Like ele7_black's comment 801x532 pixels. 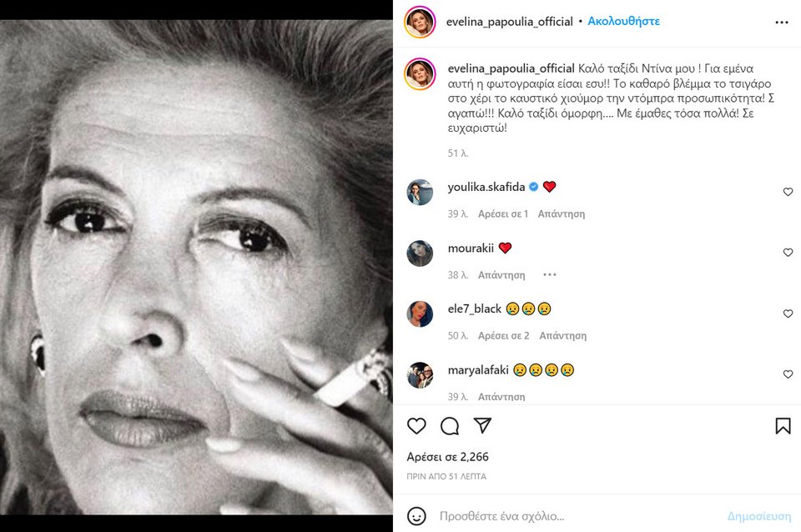788,314
